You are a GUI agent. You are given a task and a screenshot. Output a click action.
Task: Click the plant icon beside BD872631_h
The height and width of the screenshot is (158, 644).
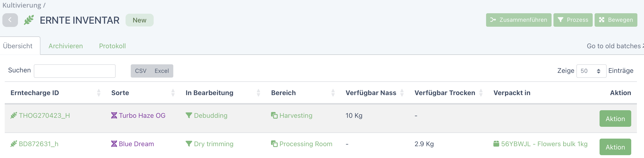click(14, 144)
